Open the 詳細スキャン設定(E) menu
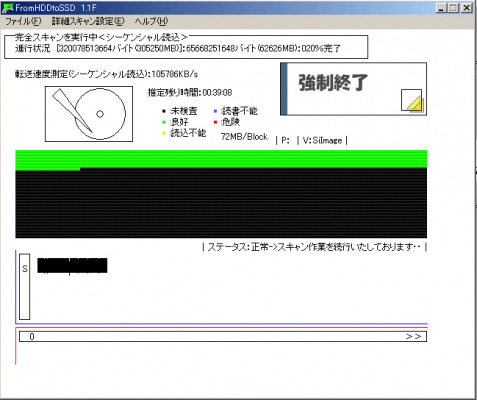This screenshot has width=477, height=400. point(88,21)
